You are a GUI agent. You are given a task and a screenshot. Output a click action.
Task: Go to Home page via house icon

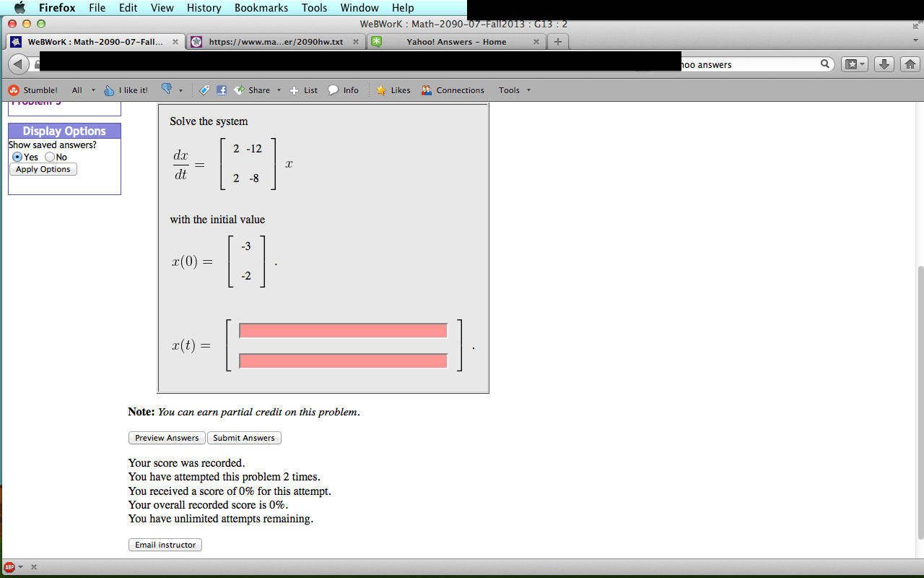click(910, 64)
